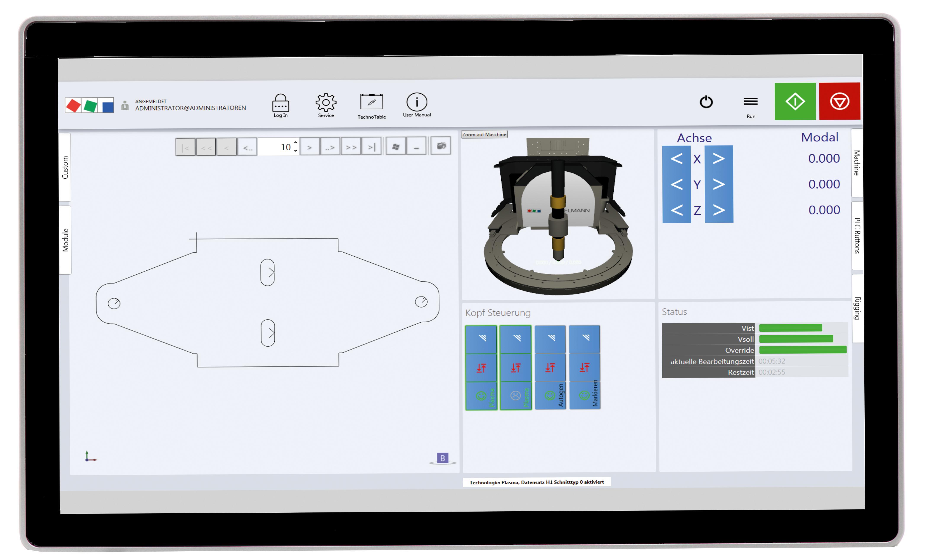Take a snapshot with camera icon
Screen dimensions: 936x560
pyautogui.click(x=441, y=146)
